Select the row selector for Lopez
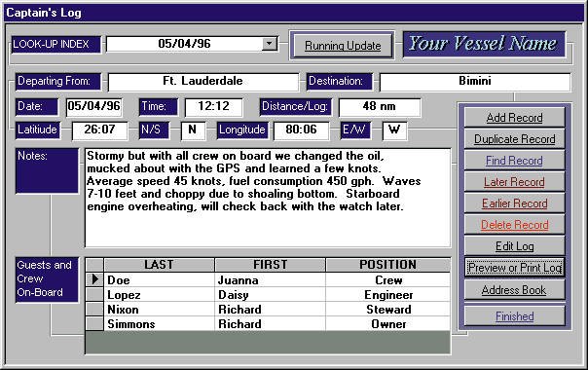 [x=94, y=295]
